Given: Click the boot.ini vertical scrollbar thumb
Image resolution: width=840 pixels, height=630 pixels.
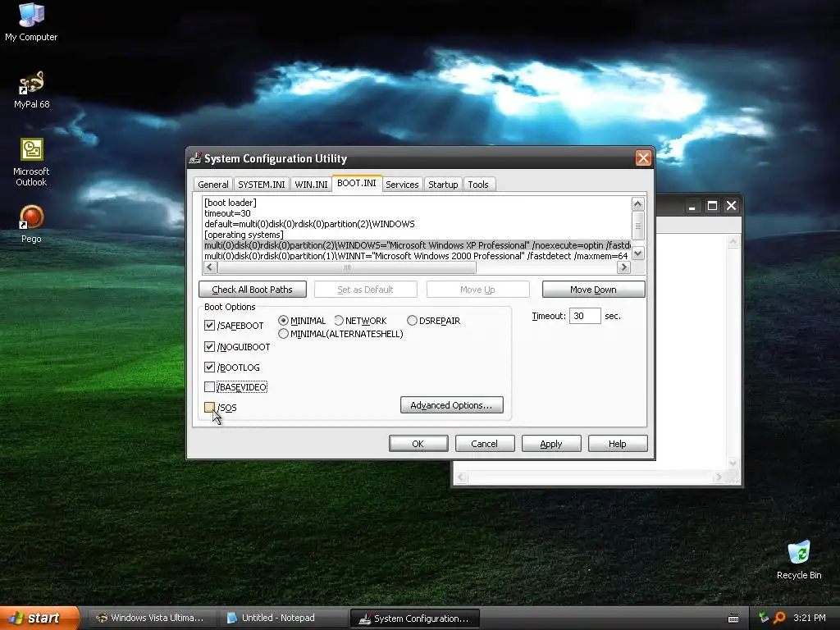Looking at the screenshot, I should (x=637, y=226).
